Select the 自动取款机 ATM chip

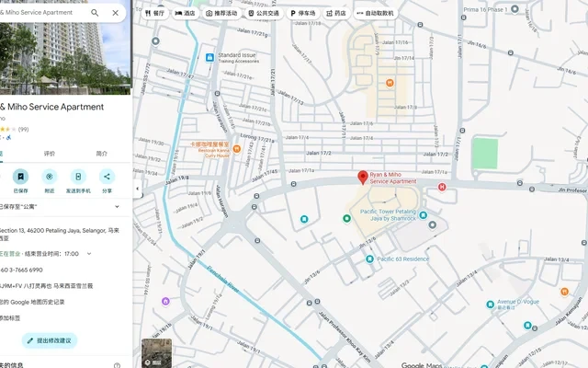376,13
